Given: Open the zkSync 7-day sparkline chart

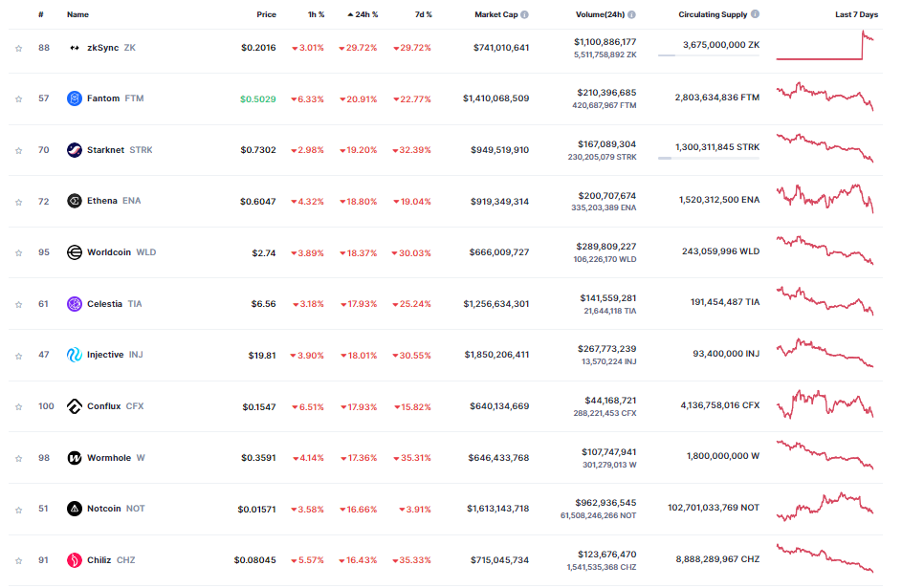Looking at the screenshot, I should point(825,45).
